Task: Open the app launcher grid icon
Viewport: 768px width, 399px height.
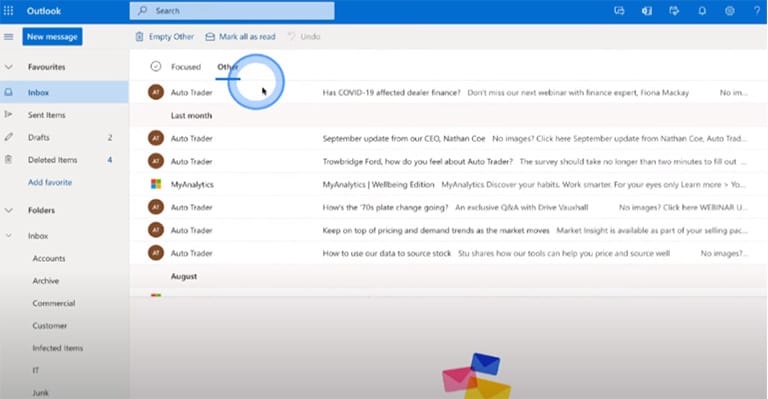Action: coord(8,11)
